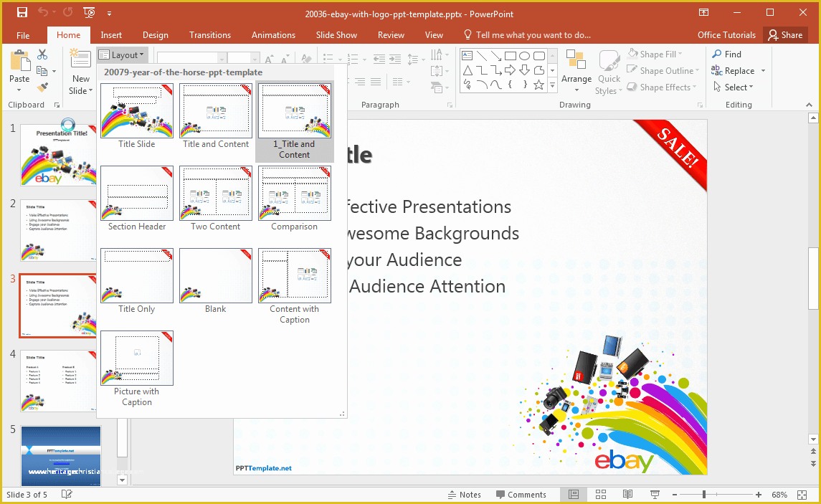Apply the Comparison layout

tap(294, 199)
